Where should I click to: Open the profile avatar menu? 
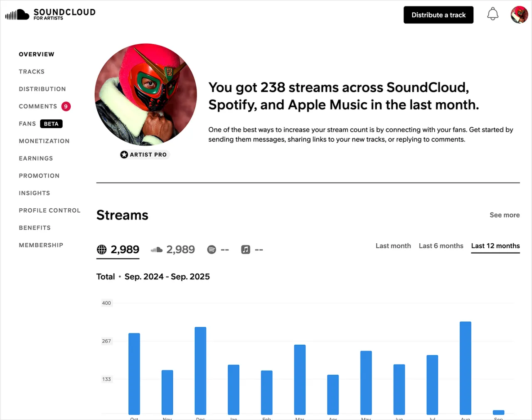tap(519, 14)
